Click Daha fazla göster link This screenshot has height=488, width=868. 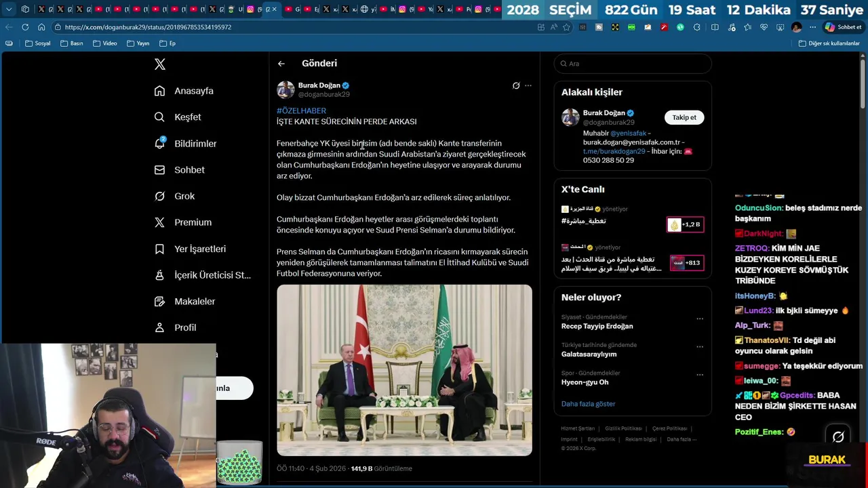pyautogui.click(x=588, y=404)
